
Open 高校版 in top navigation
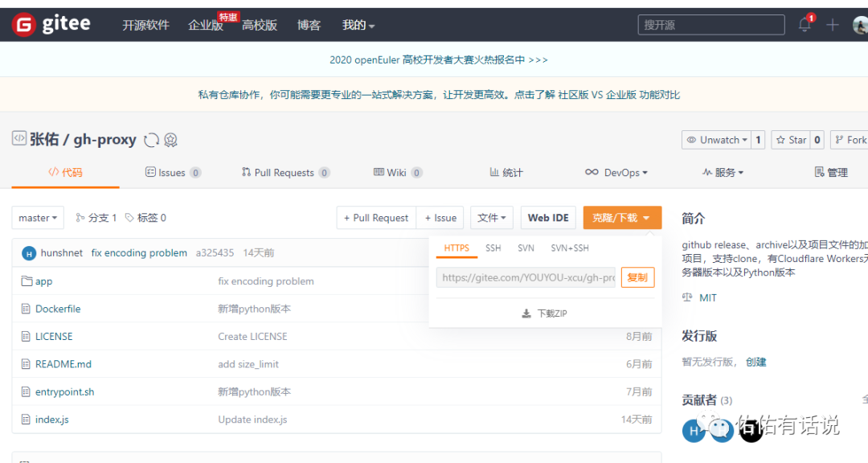click(x=259, y=25)
